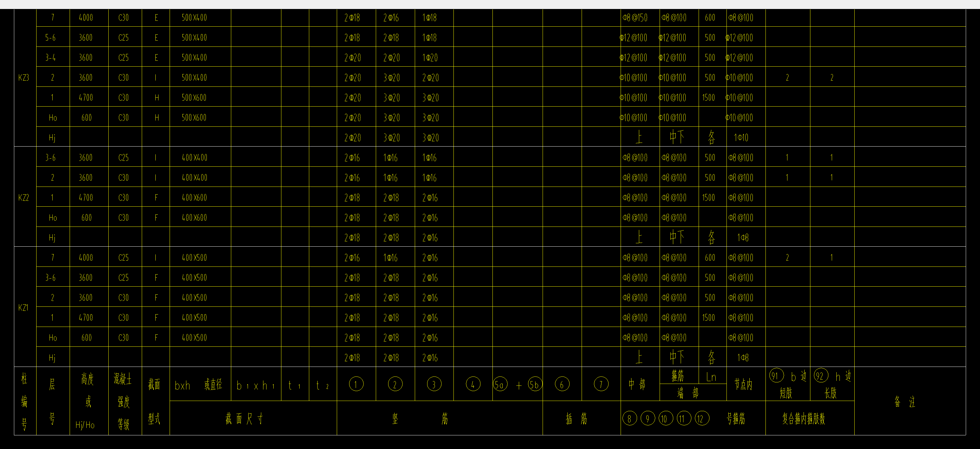Click "1Φ8" in the KZ2 Hj row
The width and height of the screenshot is (980, 449).
point(743,238)
